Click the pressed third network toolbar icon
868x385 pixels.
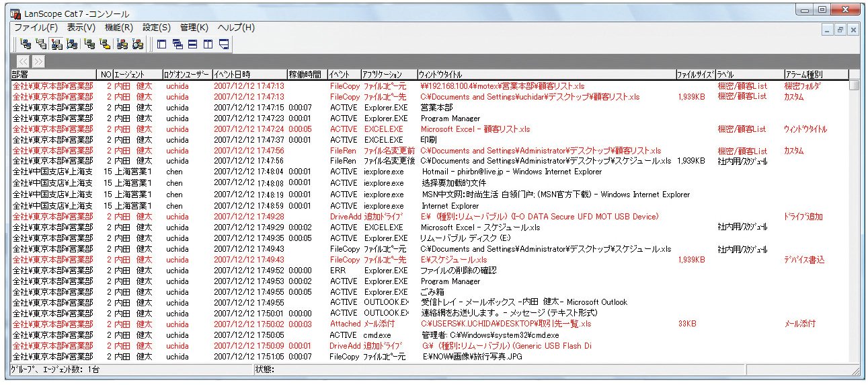click(x=56, y=44)
